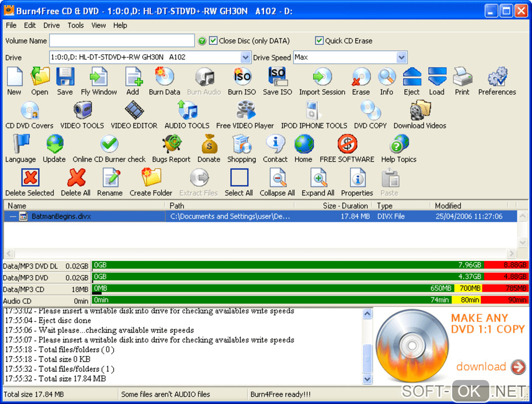
Task: Collapse the BatmanBegins.divx tree node
Action: 13,216
